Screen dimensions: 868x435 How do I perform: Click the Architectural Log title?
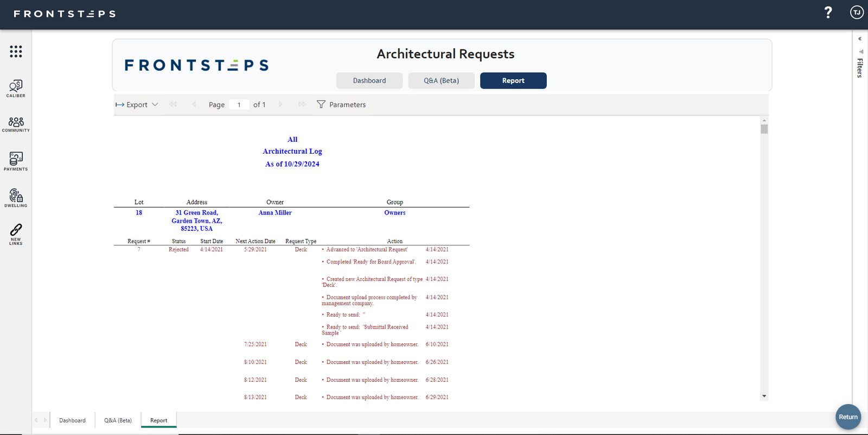[x=292, y=152]
